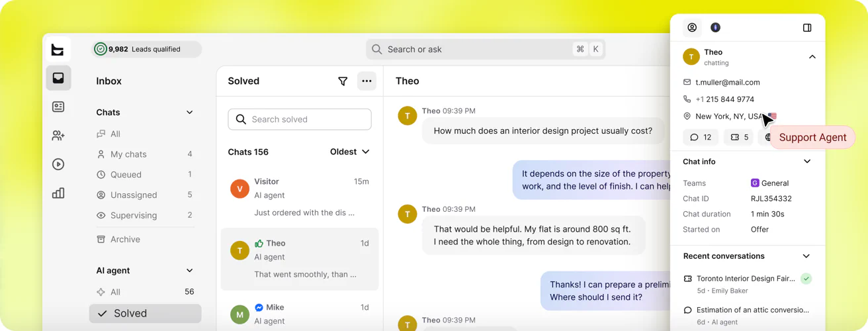Viewport: 868px width, 331px height.
Task: Click the Search solved input field
Action: point(300,119)
